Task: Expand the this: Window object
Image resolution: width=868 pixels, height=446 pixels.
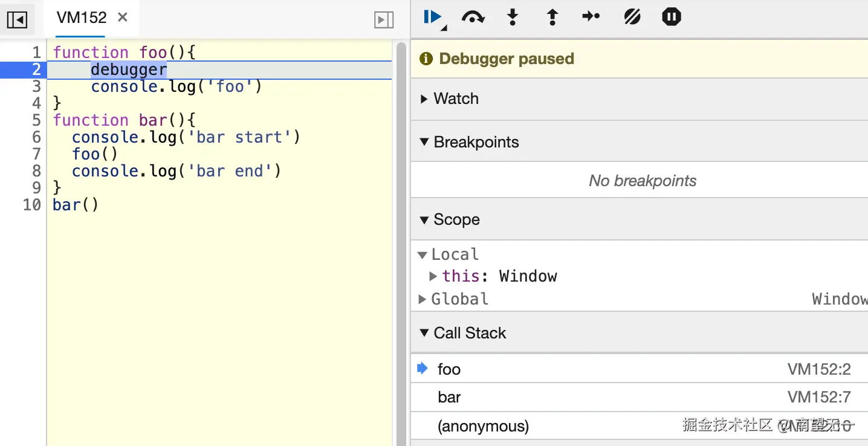Action: [433, 276]
